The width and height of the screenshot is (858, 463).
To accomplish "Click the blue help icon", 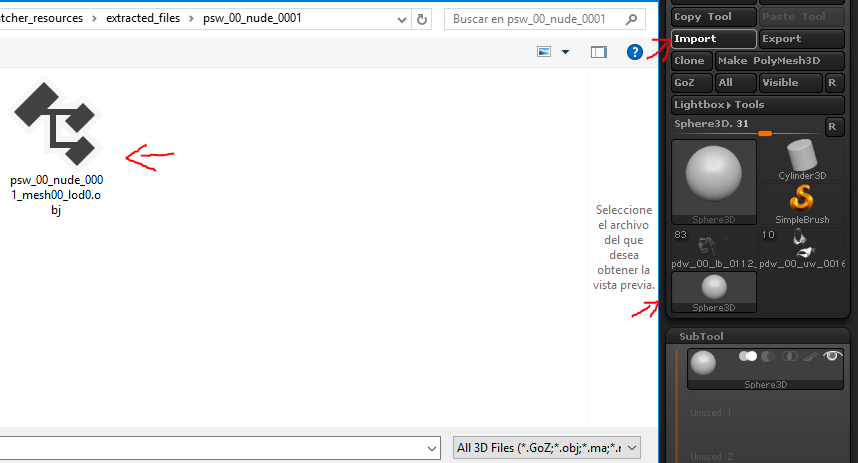I will coord(634,52).
